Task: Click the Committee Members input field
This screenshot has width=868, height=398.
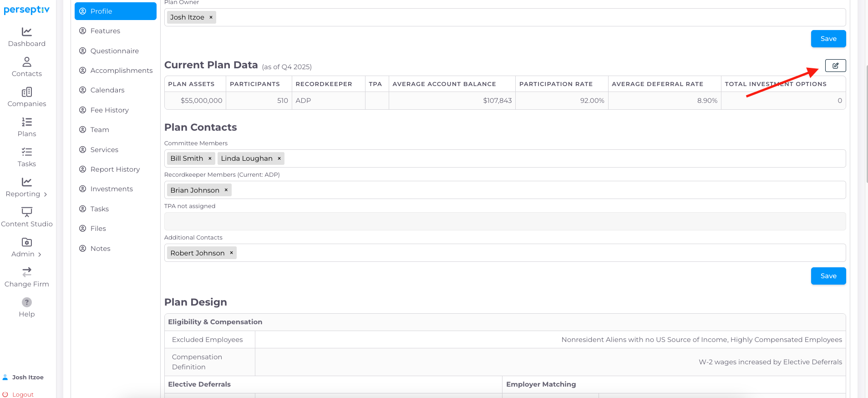Action: tap(505, 158)
